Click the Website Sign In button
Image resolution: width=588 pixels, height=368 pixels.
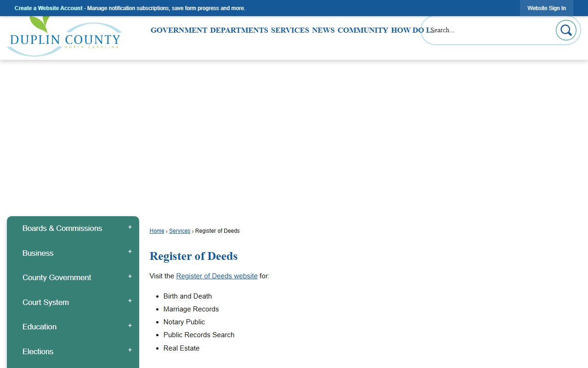[547, 8]
